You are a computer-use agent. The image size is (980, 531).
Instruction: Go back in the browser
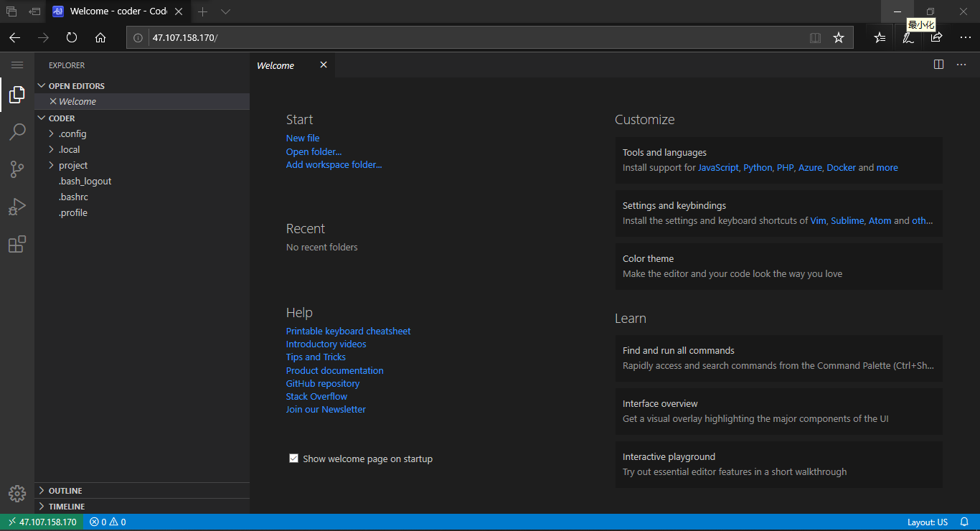pyautogui.click(x=14, y=37)
